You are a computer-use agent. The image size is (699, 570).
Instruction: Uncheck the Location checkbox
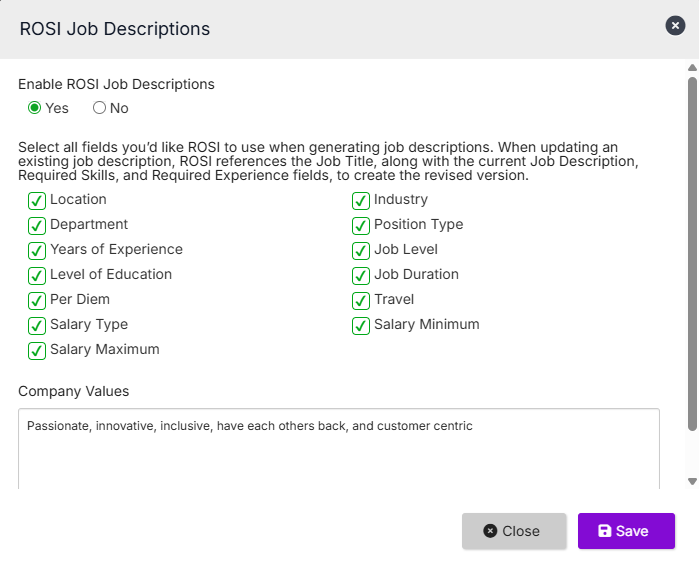pyautogui.click(x=37, y=201)
